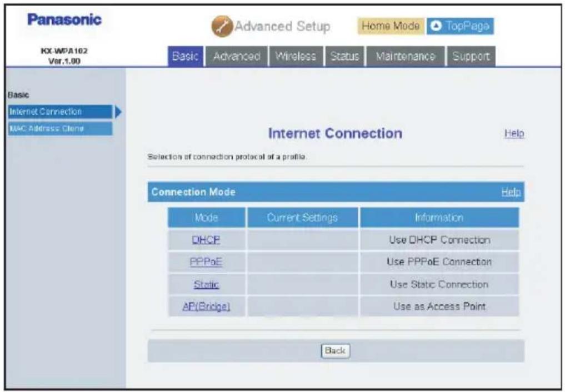This screenshot has width=565, height=392.
Task: Click the Advanced Setup title text
Action: (282, 26)
